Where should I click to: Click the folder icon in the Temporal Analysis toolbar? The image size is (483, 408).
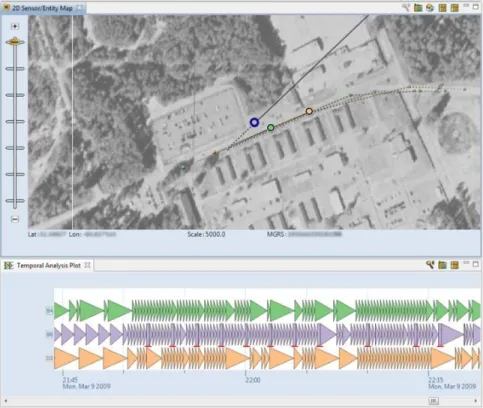442,265
